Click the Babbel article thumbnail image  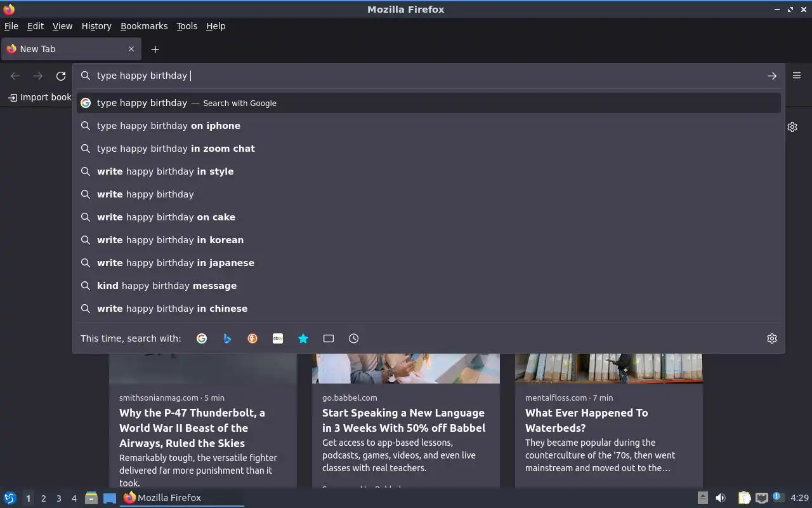(x=406, y=368)
